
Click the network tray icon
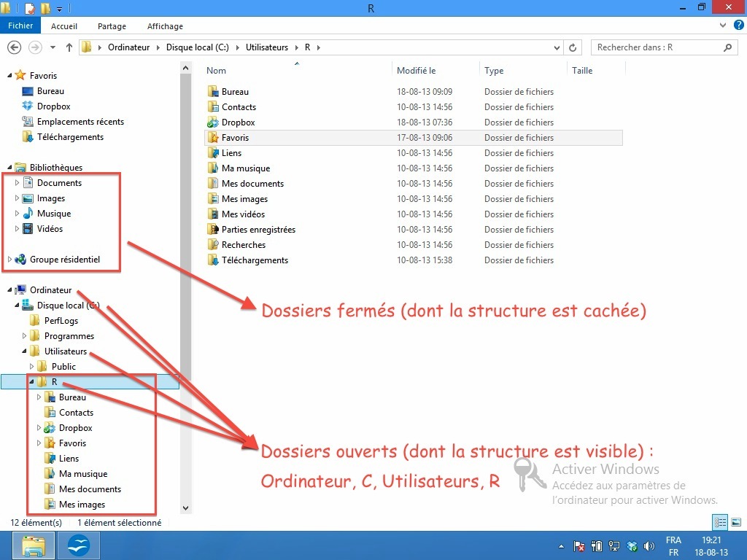pos(614,546)
